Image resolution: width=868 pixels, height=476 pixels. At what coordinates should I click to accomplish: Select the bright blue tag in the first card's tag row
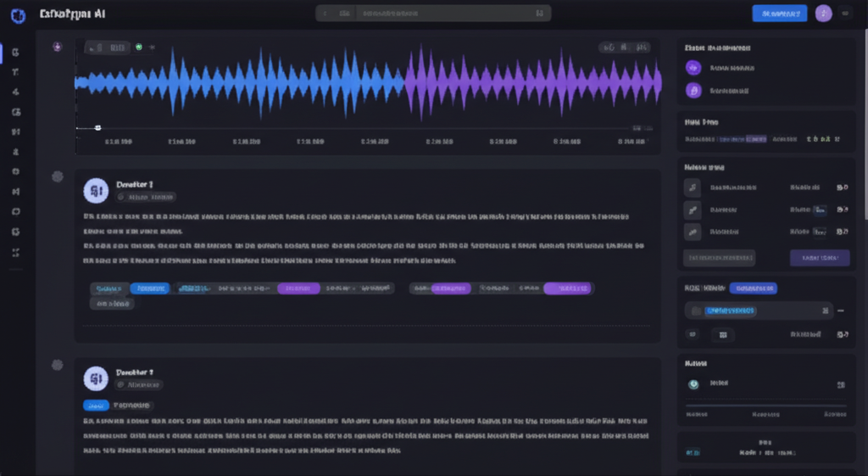point(150,288)
